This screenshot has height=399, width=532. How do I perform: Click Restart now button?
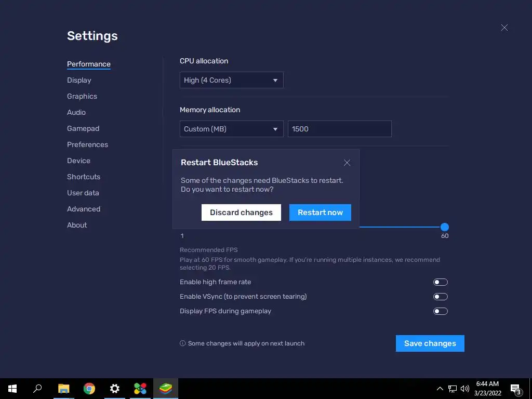pyautogui.click(x=320, y=212)
